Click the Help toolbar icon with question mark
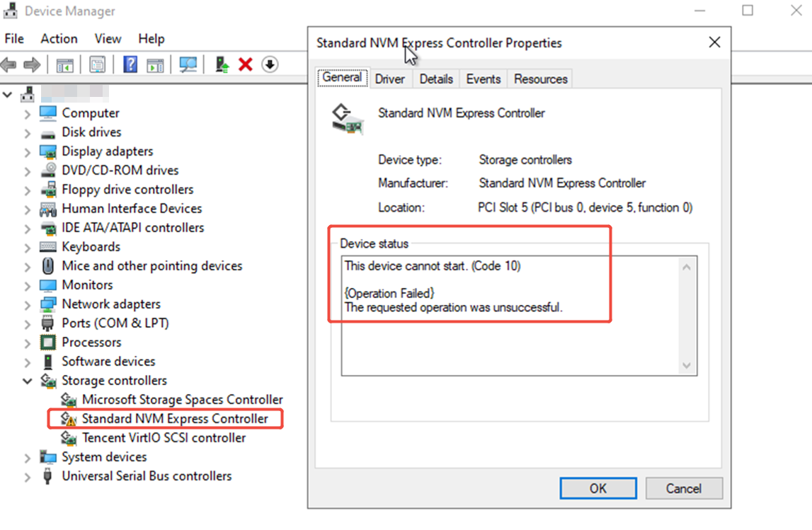The image size is (812, 530). (x=130, y=65)
